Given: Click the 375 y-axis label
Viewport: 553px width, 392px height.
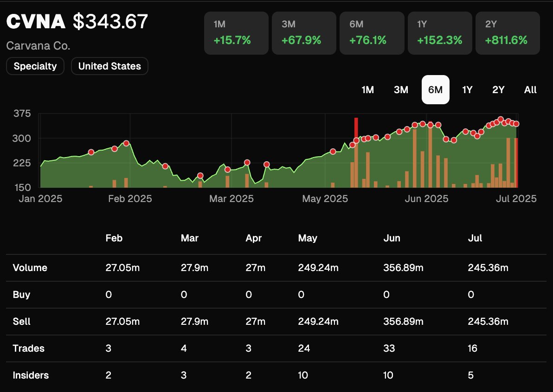Looking at the screenshot, I should pos(22,114).
